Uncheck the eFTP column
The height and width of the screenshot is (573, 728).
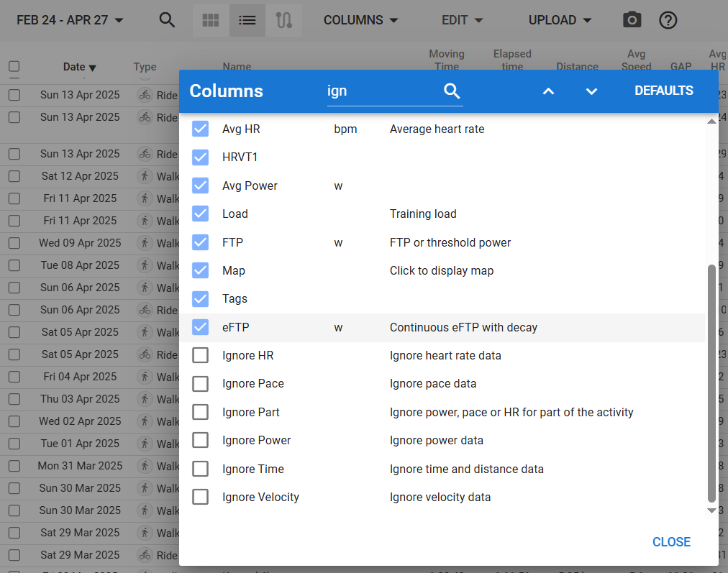point(200,327)
